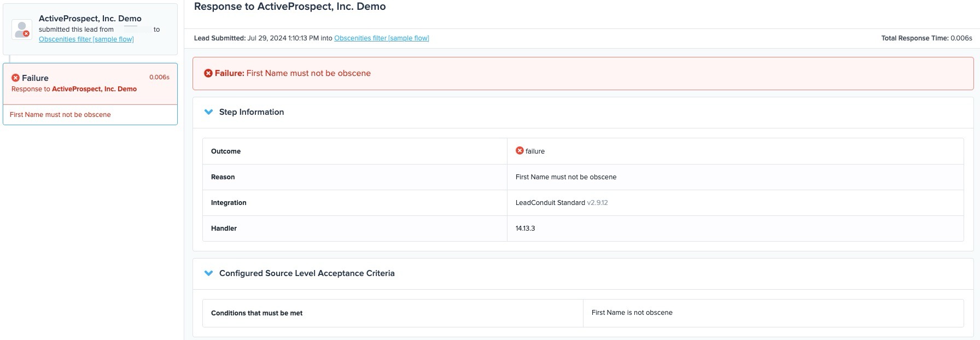This screenshot has width=980, height=340.
Task: Click the Outcome row label
Action: [226, 151]
